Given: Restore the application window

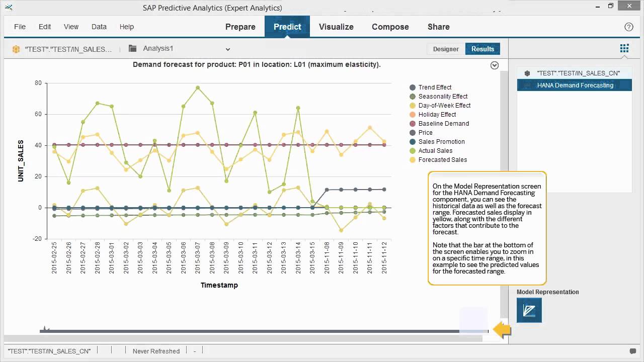Looking at the screenshot, I should point(611,6).
